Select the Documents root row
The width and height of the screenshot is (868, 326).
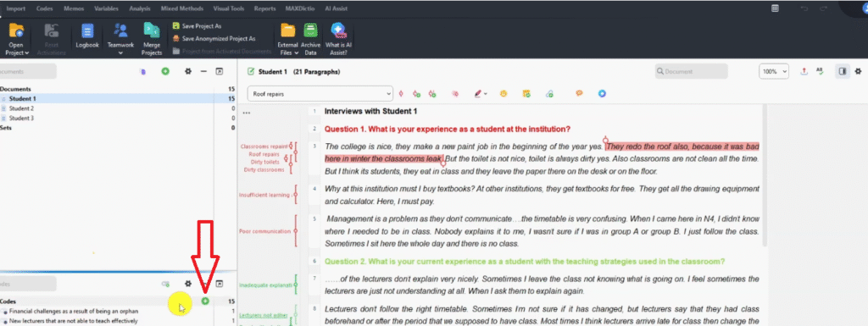point(118,89)
